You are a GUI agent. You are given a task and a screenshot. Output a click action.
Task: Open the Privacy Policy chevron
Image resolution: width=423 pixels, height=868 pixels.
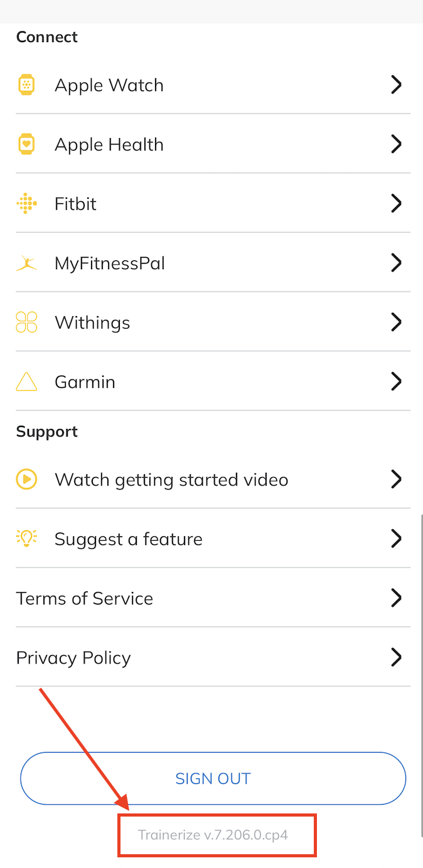coord(396,657)
